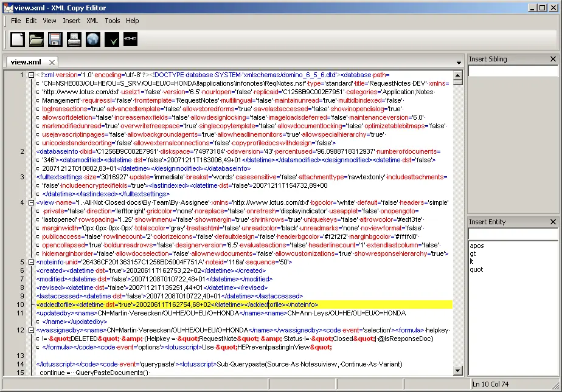The width and height of the screenshot is (562, 392).
Task: Click line number 10 in the margin
Action: point(21,305)
